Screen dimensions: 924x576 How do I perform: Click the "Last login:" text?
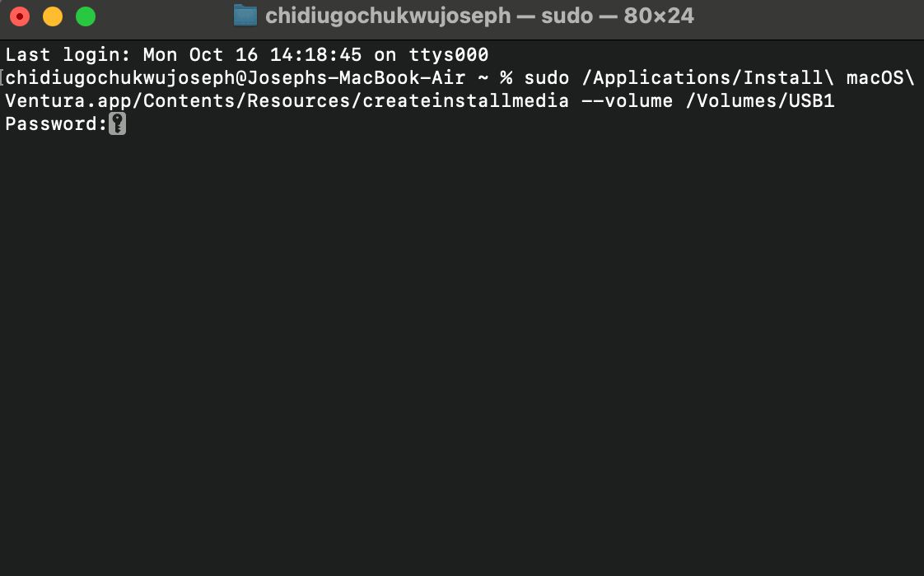pyautogui.click(x=68, y=55)
